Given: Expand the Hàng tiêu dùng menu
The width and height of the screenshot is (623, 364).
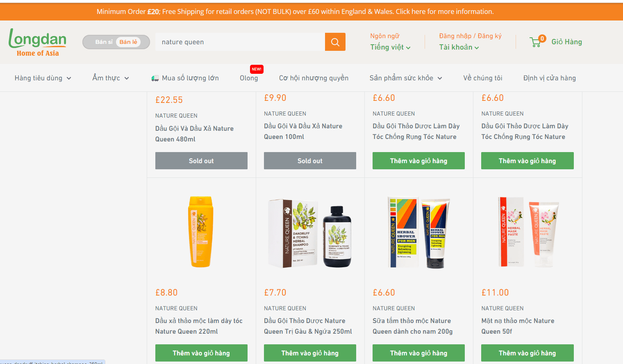Looking at the screenshot, I should coord(43,78).
